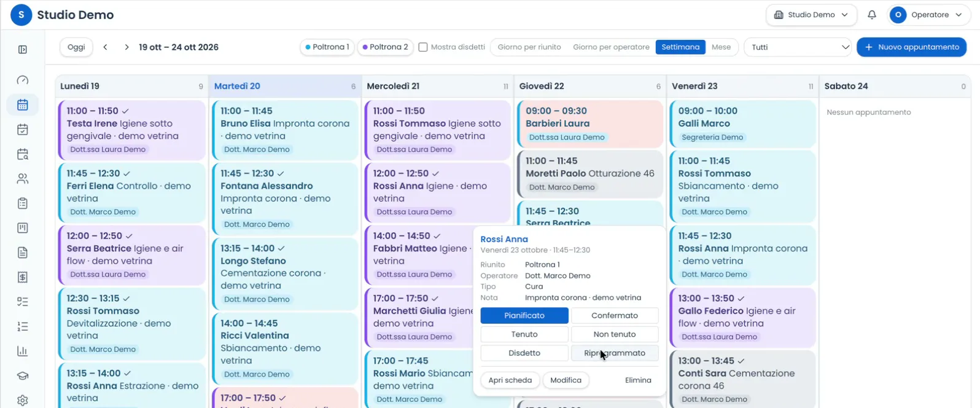Screen dimensions: 980x408
Task: Open the document page sidebar icon
Action: pyautogui.click(x=23, y=253)
